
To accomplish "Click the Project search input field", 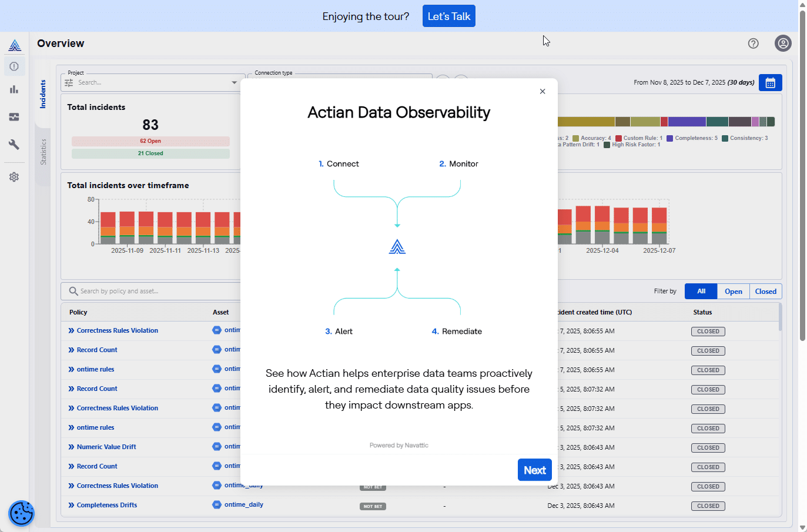I will pos(153,83).
